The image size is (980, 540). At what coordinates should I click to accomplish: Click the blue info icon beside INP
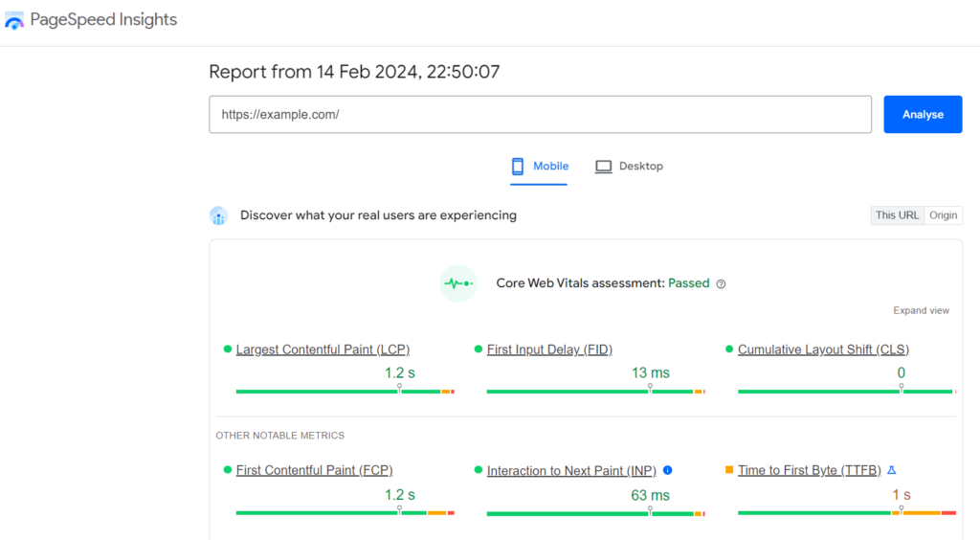coord(667,470)
